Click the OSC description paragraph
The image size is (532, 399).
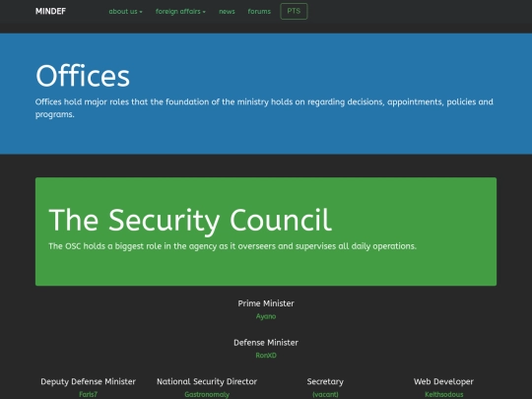coord(233,246)
